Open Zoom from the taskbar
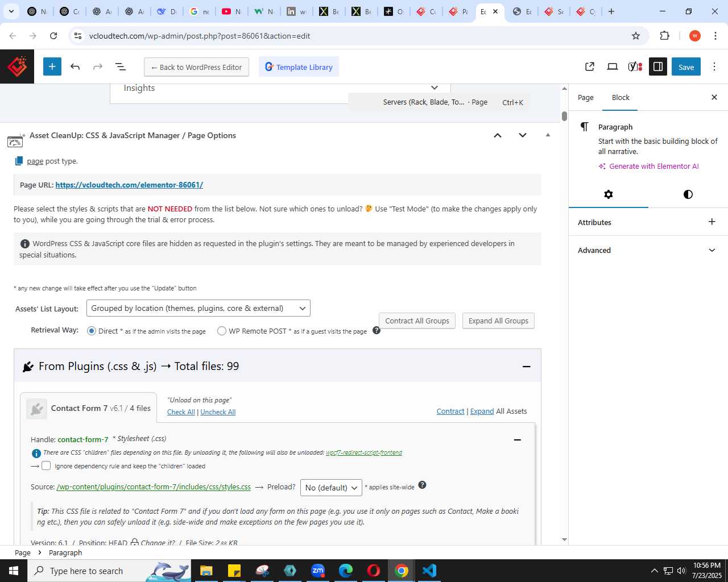This screenshot has width=728, height=582. tap(318, 571)
